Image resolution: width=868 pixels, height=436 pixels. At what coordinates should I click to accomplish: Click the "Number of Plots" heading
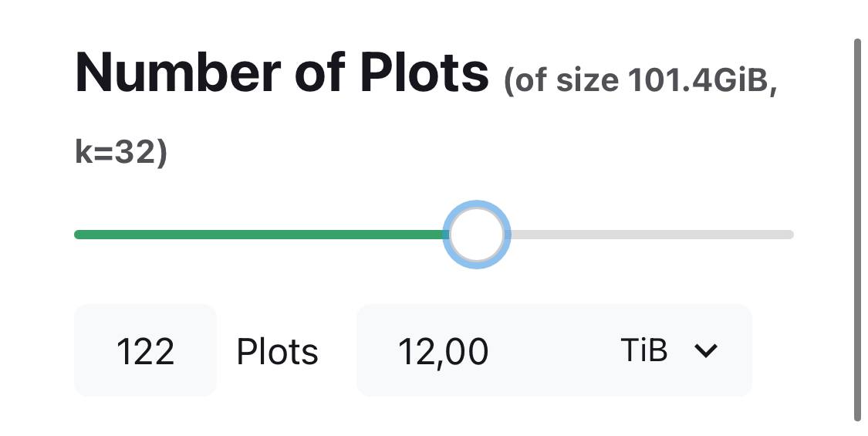282,73
